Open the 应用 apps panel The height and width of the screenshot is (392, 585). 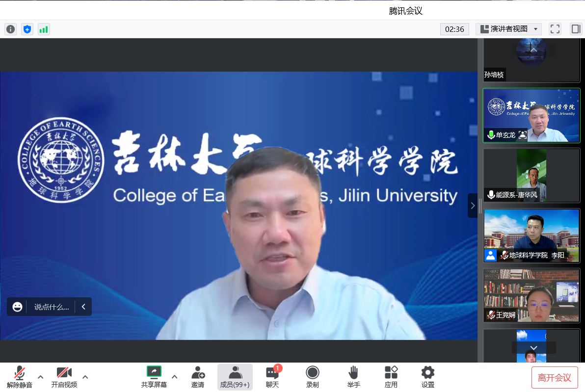point(391,377)
